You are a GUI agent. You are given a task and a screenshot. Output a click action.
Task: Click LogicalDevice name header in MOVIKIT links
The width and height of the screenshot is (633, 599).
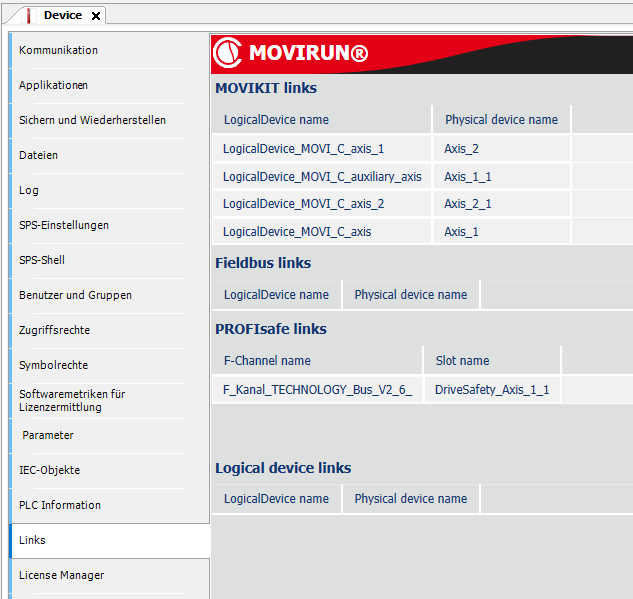[322, 119]
